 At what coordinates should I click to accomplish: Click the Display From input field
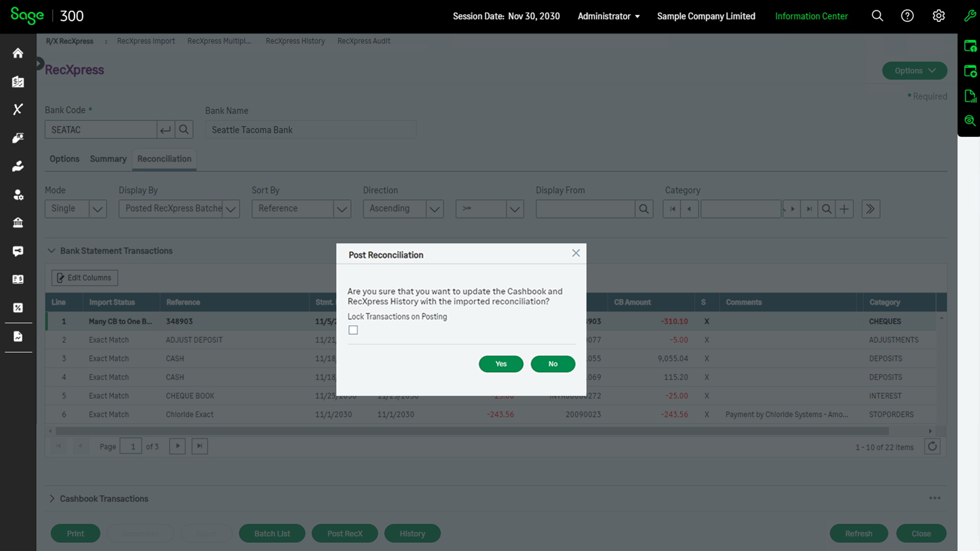pos(585,209)
